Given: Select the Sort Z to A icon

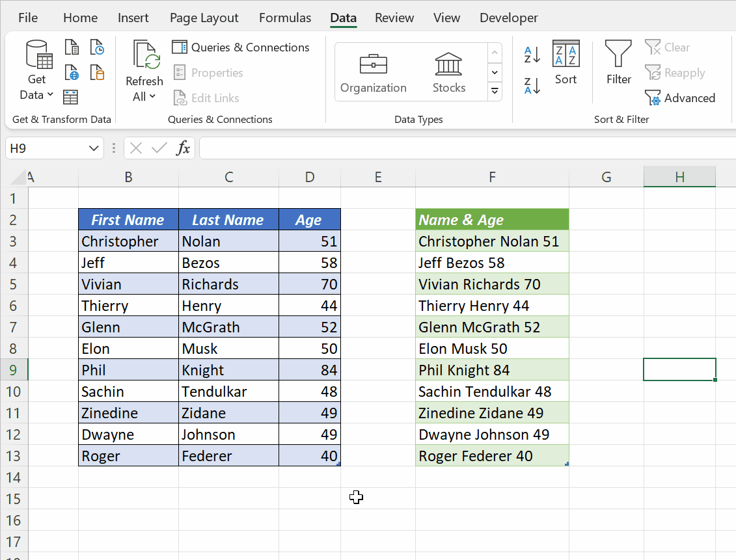Looking at the screenshot, I should coord(532,85).
